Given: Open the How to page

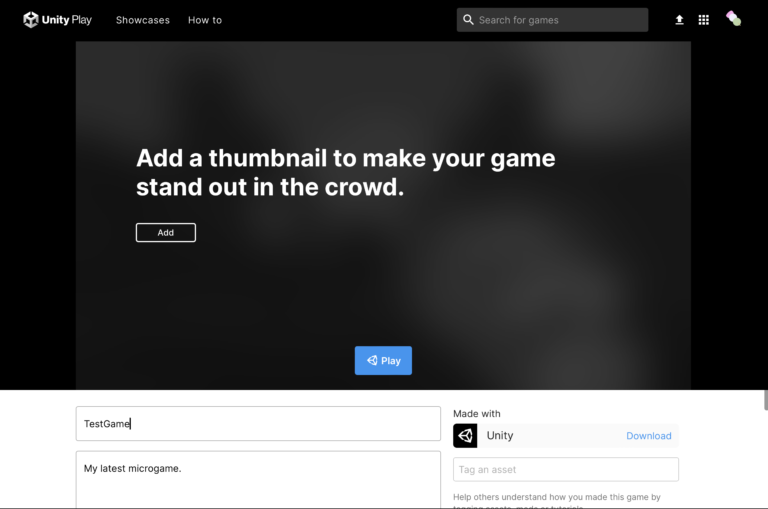Looking at the screenshot, I should pyautogui.click(x=205, y=20).
